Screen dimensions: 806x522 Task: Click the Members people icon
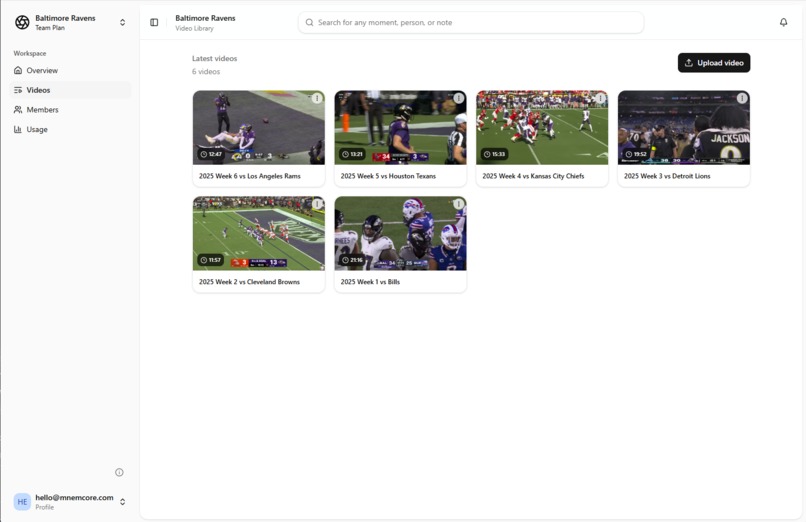click(x=18, y=109)
